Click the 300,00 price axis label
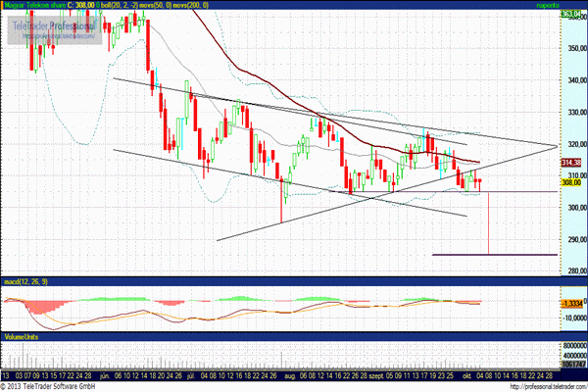The height and width of the screenshot is (392, 588). (x=577, y=208)
